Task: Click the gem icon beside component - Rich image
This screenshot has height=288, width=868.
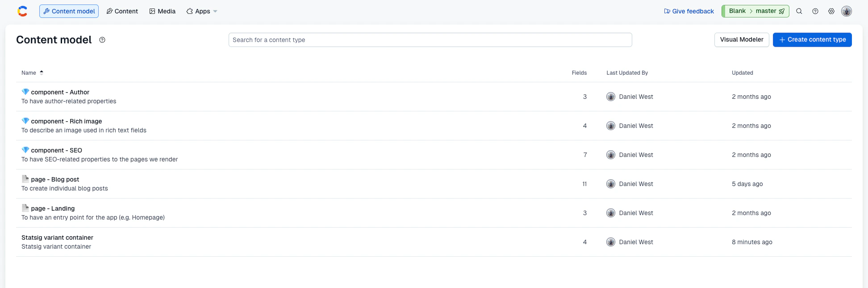Action: coord(25,121)
